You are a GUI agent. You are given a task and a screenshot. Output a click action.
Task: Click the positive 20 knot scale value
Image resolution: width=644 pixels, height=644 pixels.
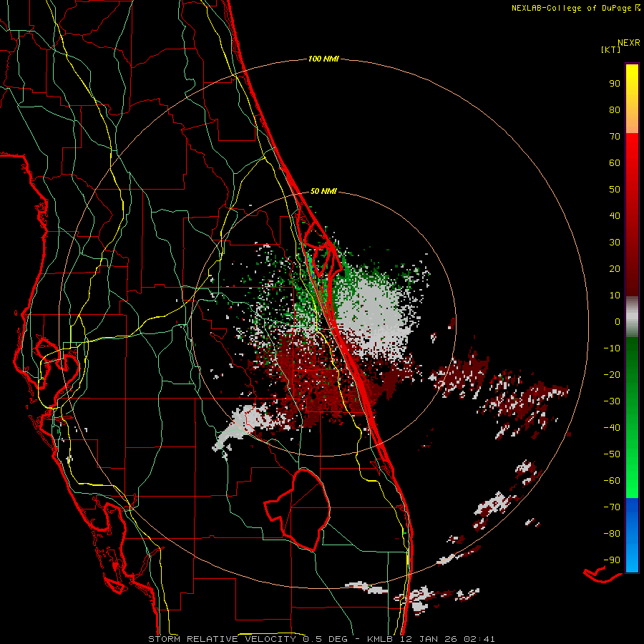pyautogui.click(x=615, y=269)
